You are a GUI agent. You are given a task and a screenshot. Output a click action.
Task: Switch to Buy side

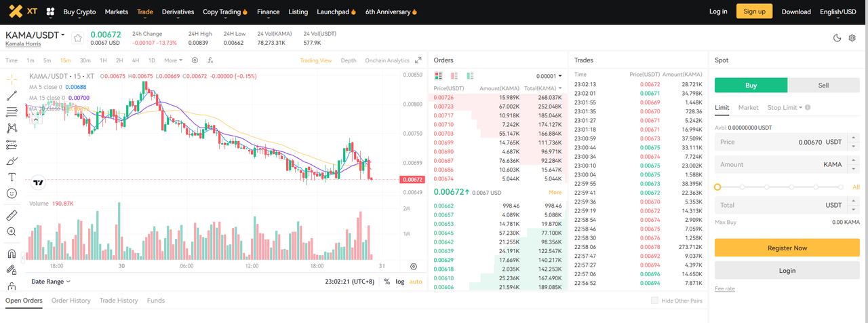[751, 85]
